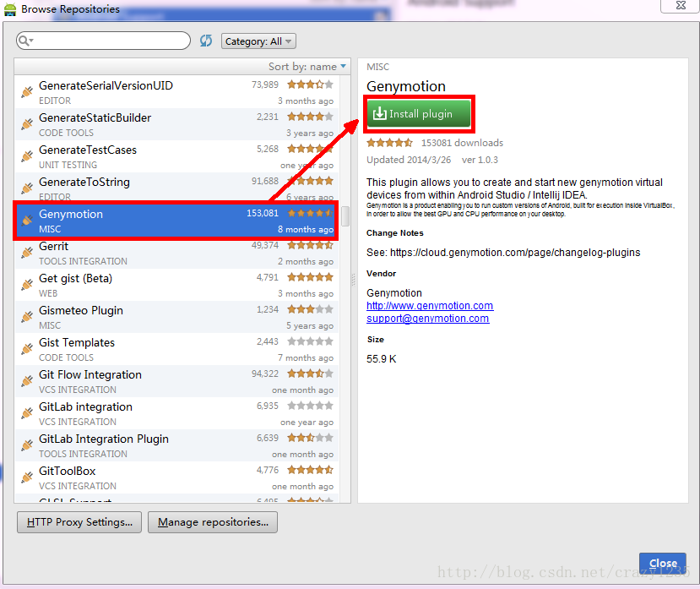Click the star rating of Gist Templates
Image resolution: width=700 pixels, height=589 pixels.
pyautogui.click(x=310, y=341)
